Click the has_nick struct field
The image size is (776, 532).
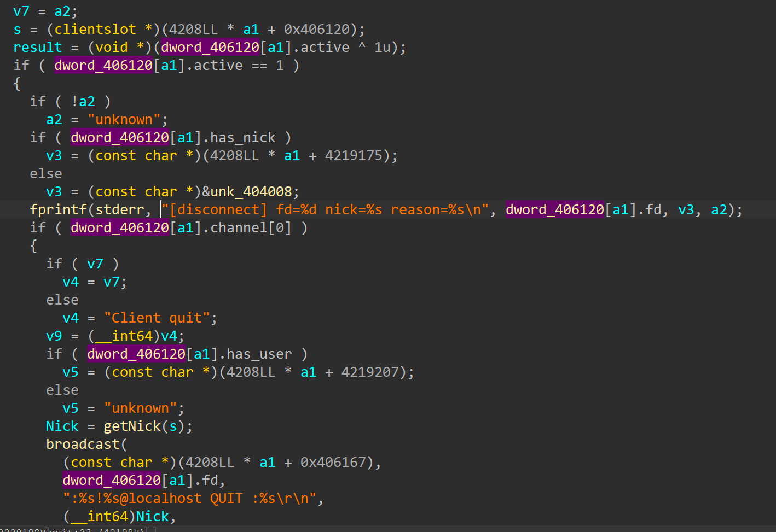click(243, 137)
